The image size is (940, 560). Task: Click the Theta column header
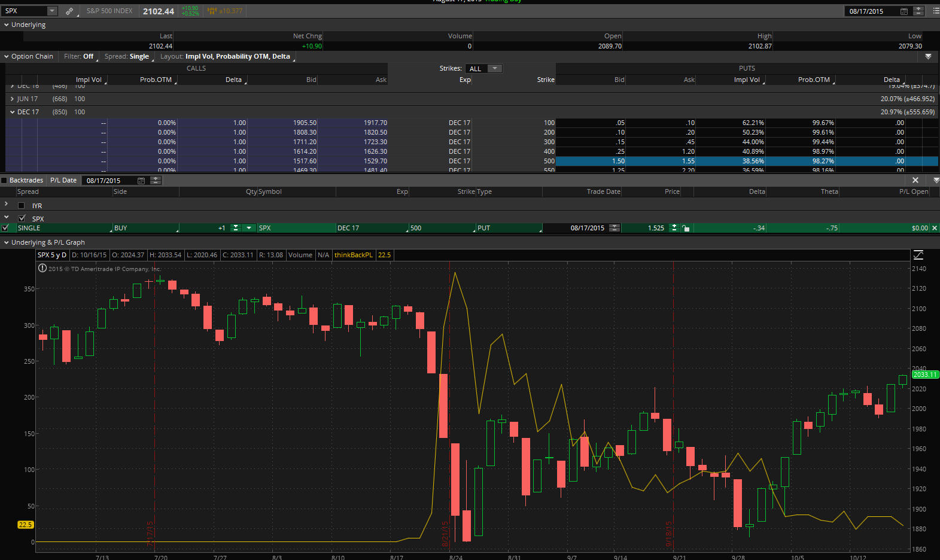click(829, 191)
